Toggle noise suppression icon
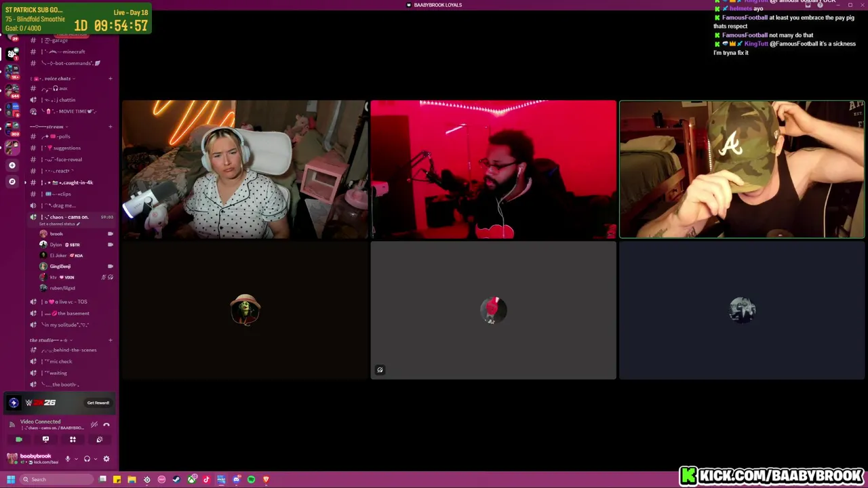This screenshot has height=488, width=868. (94, 424)
